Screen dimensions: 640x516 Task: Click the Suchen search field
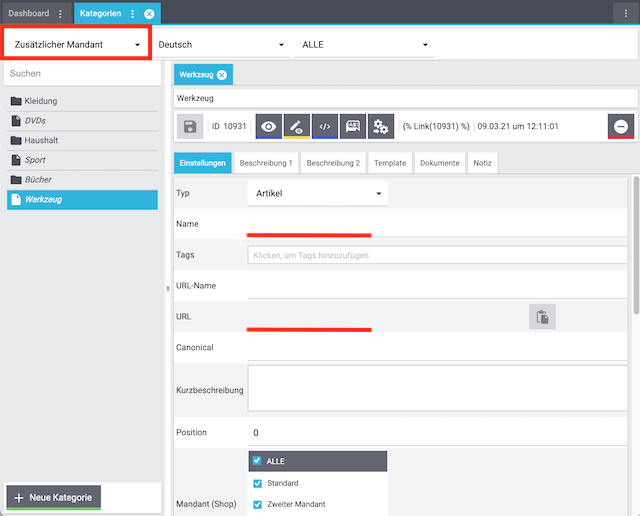point(80,74)
